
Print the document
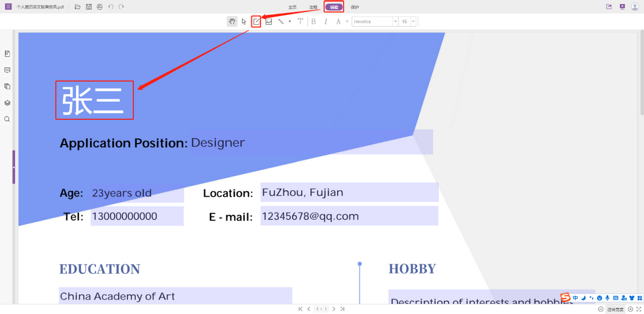coord(100,7)
